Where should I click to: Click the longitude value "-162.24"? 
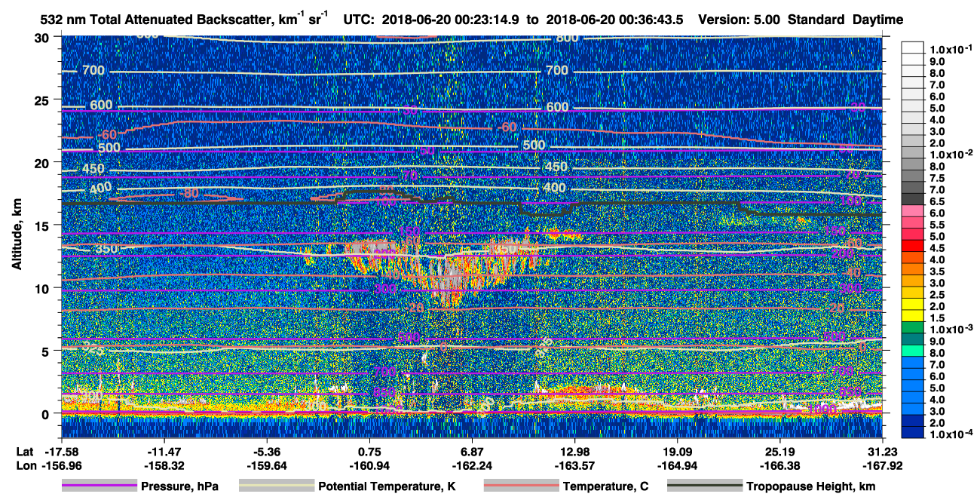coord(472,465)
